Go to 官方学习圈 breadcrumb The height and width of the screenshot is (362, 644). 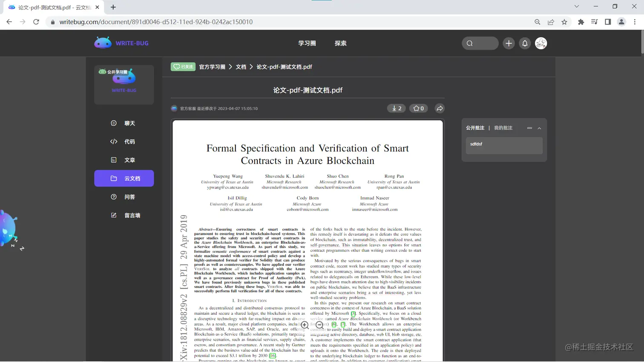(212, 67)
